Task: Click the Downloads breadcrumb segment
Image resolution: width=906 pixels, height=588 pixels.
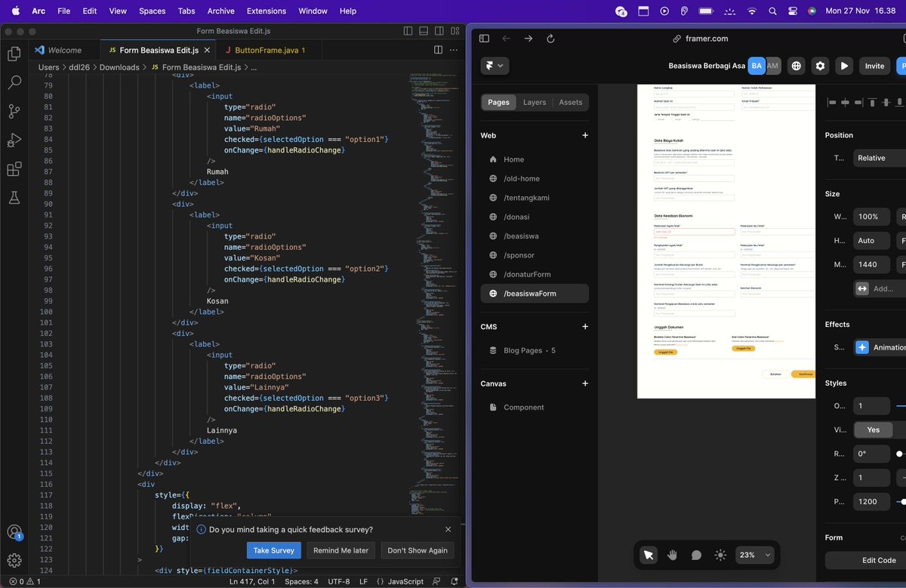Action: tap(119, 67)
